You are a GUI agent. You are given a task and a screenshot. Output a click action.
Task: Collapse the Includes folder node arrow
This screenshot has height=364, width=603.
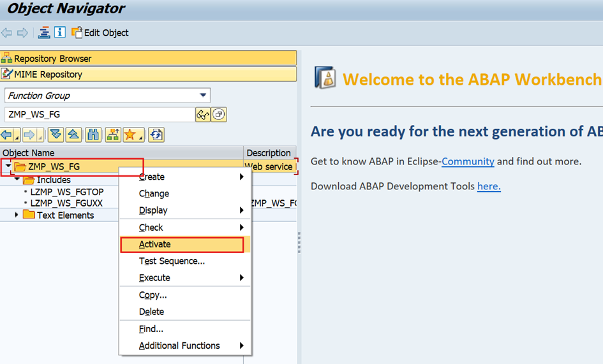coord(17,180)
